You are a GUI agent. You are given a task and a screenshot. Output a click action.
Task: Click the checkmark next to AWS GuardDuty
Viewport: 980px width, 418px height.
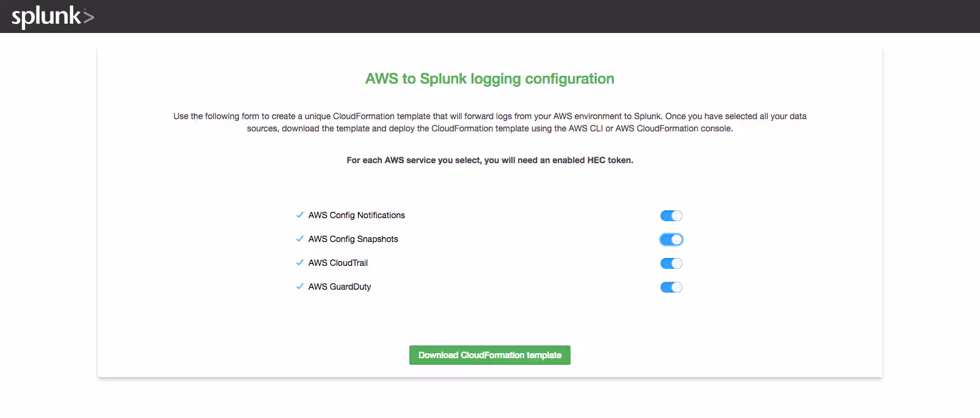299,287
